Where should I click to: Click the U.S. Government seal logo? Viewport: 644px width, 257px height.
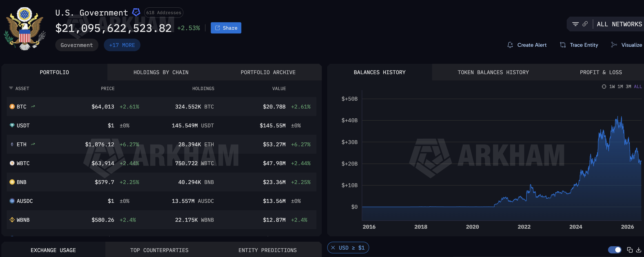tap(25, 29)
